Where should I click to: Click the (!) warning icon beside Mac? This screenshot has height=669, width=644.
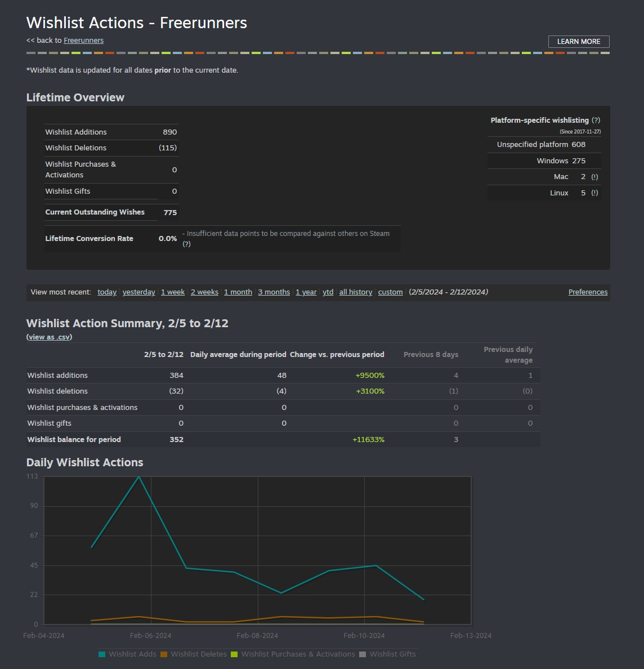click(x=594, y=177)
